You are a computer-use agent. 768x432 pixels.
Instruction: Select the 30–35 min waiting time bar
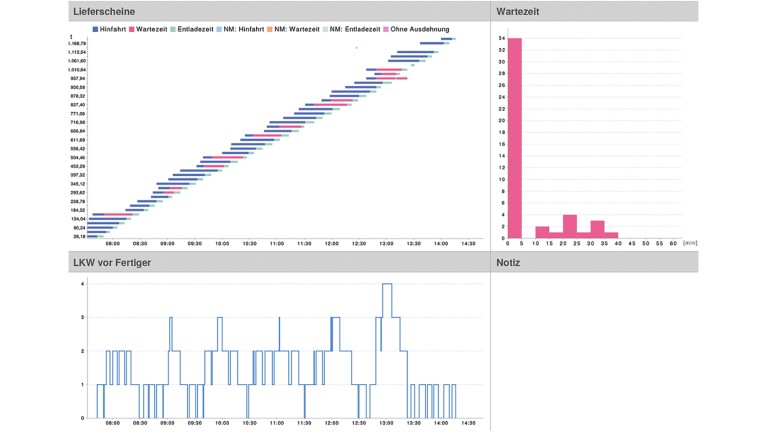tap(597, 230)
